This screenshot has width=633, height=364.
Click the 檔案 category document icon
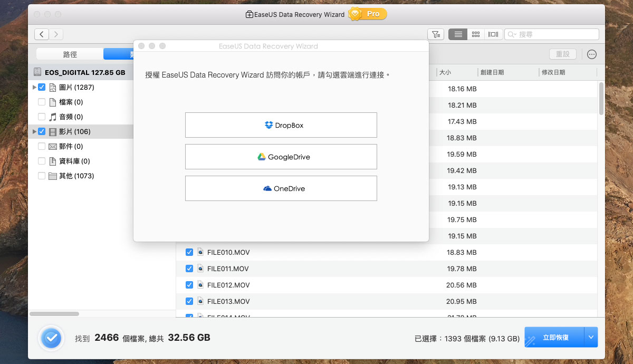tap(53, 102)
